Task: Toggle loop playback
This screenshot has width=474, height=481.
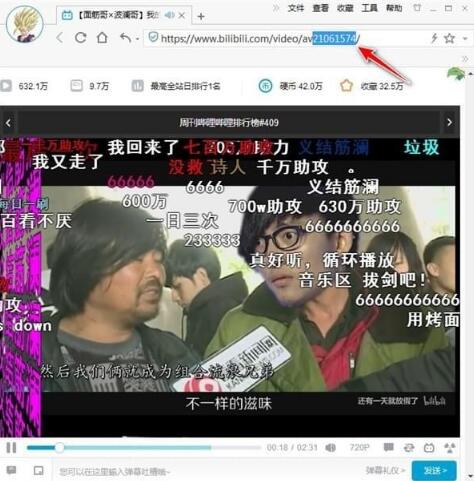Action: click(x=409, y=447)
